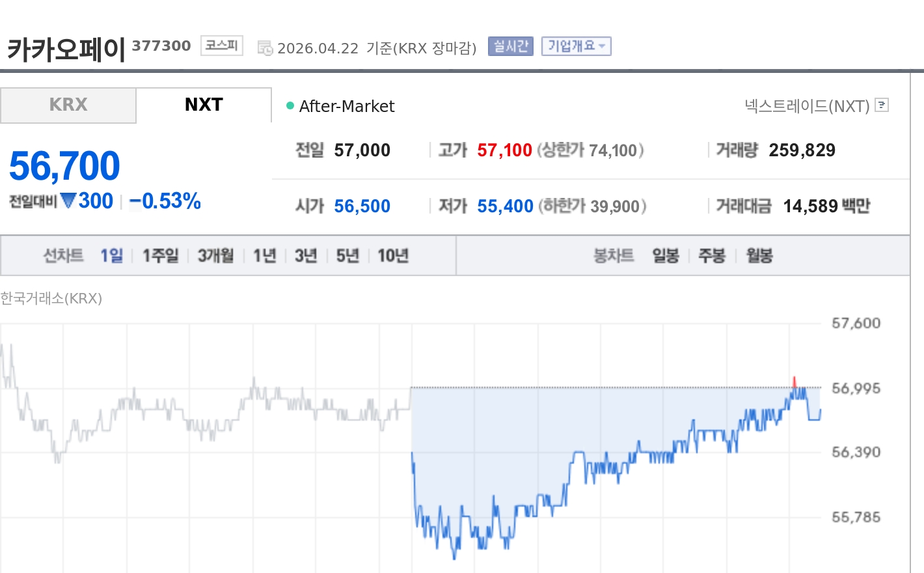Show the 1년 line chart

(264, 255)
